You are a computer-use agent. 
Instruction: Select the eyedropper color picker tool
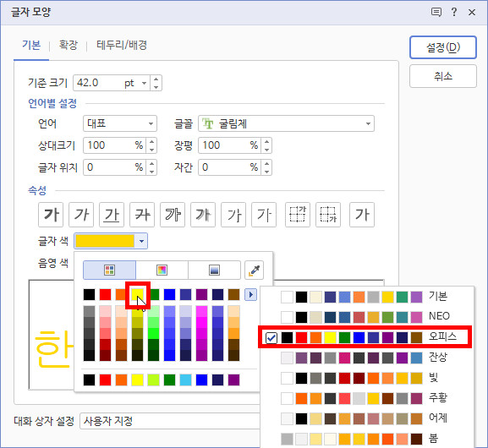click(x=255, y=270)
